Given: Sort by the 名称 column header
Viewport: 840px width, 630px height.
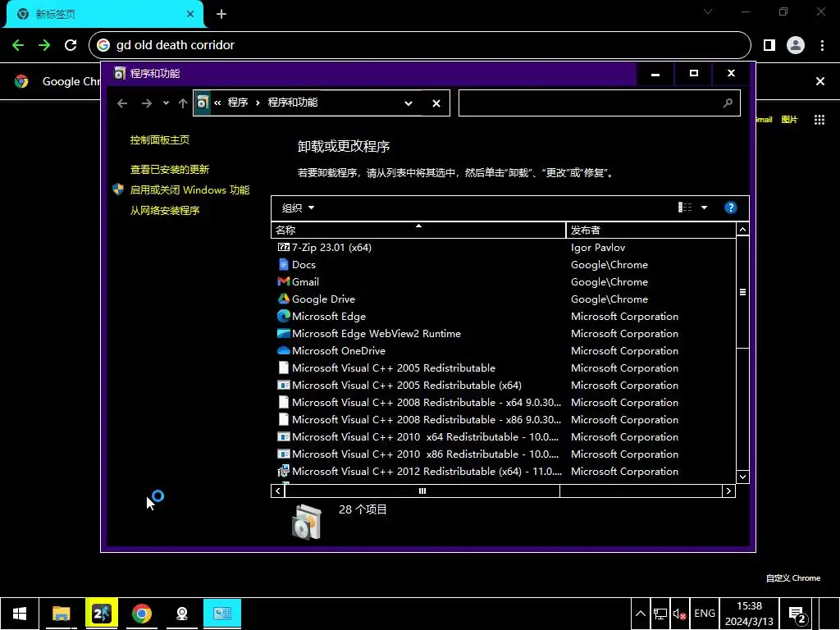Looking at the screenshot, I should tap(418, 230).
